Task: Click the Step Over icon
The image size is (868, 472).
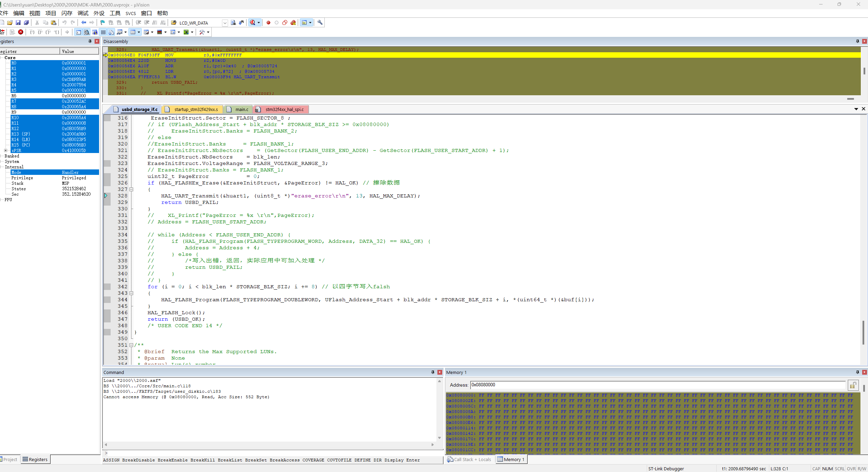Action: pyautogui.click(x=40, y=32)
